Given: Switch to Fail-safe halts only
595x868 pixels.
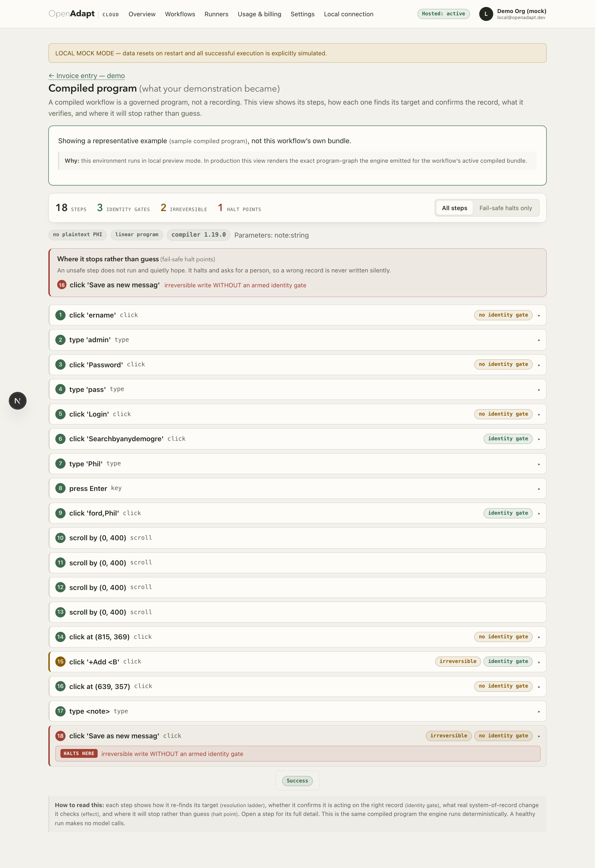Looking at the screenshot, I should click(x=506, y=208).
